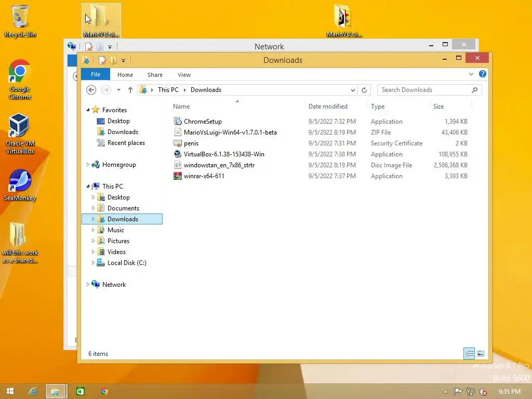This screenshot has width=532, height=399.
Task: Launch Internet Explorer from taskbar
Action: tap(33, 391)
